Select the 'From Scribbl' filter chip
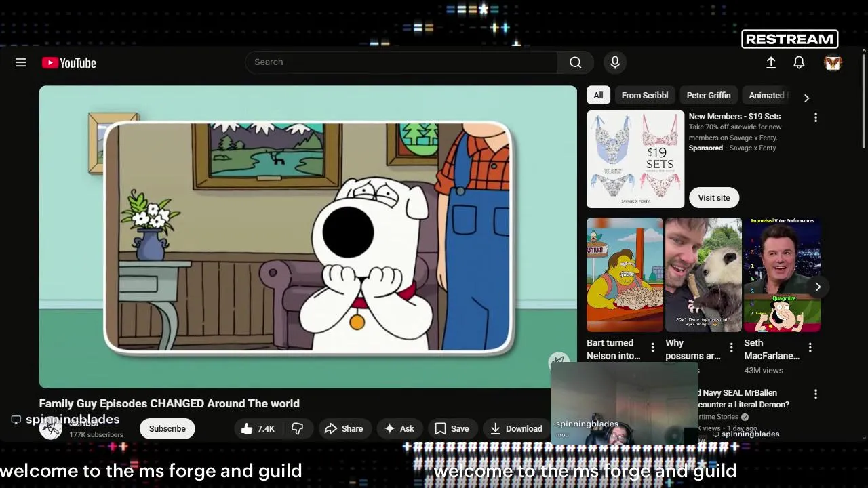This screenshot has width=868, height=488. [x=645, y=96]
